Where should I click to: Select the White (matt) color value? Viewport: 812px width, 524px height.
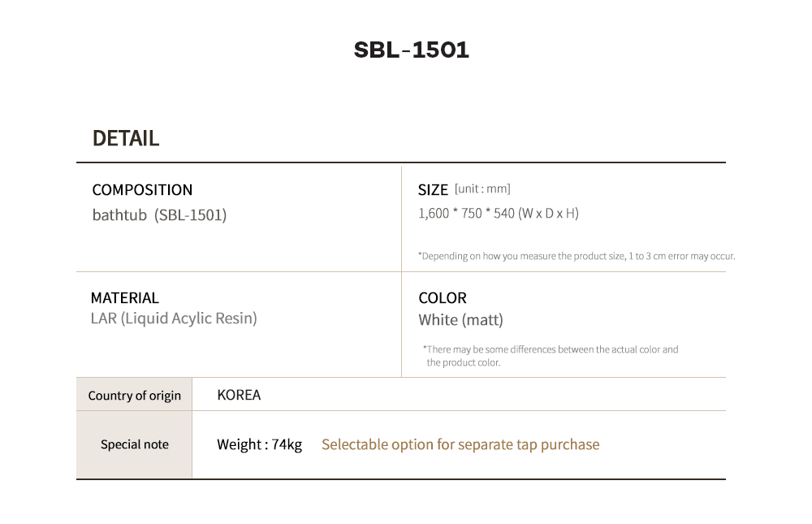pyautogui.click(x=460, y=320)
